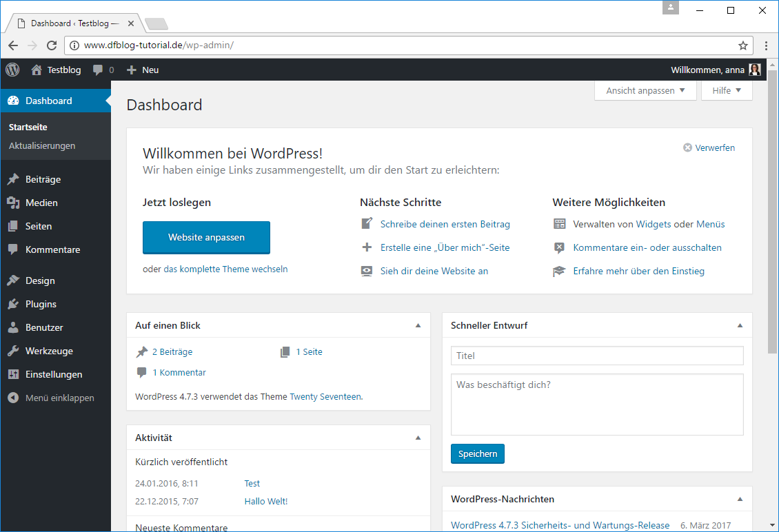Collapse menu with Menü einklappen
779x532 pixels.
click(52, 398)
